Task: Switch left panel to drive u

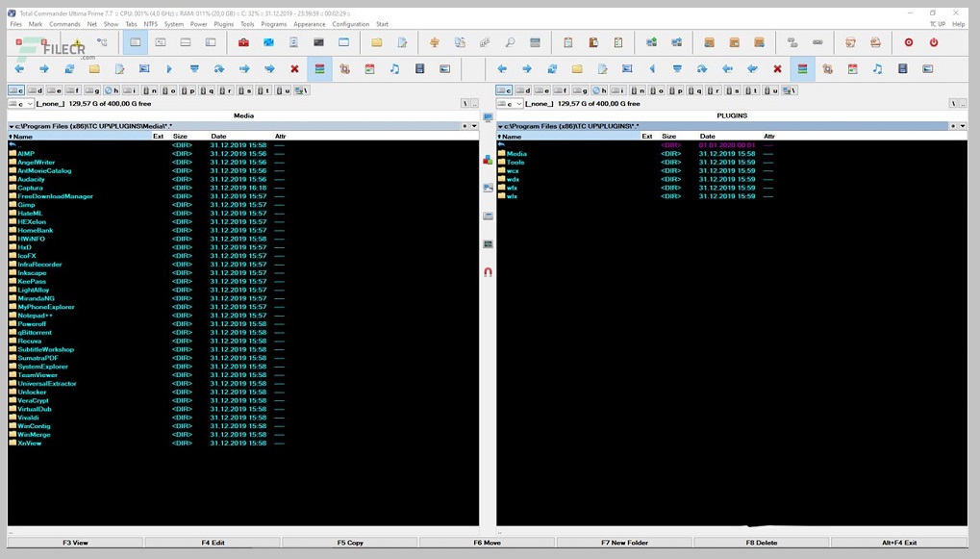Action: coord(283,90)
